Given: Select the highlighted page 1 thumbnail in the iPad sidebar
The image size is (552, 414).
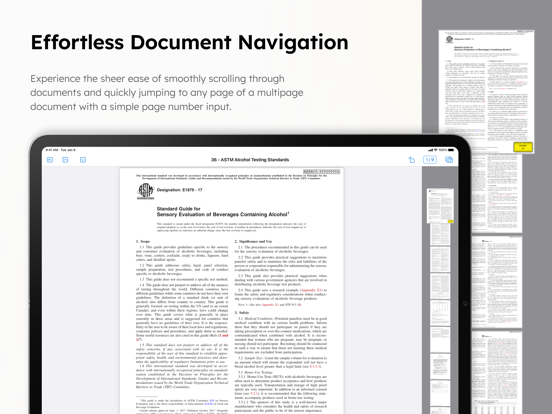Looking at the screenshot, I should click(440, 206).
